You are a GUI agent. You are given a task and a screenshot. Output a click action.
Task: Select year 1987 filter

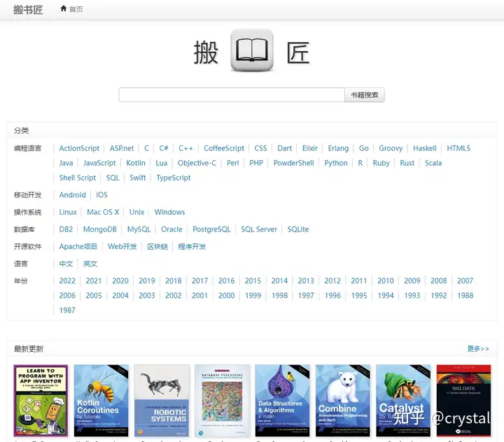tap(67, 311)
